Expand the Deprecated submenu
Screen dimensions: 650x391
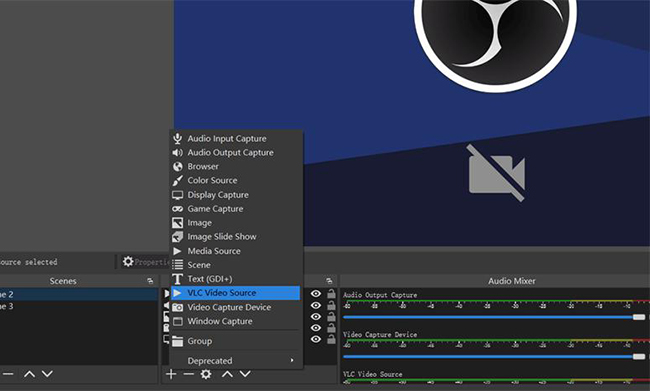coord(235,361)
